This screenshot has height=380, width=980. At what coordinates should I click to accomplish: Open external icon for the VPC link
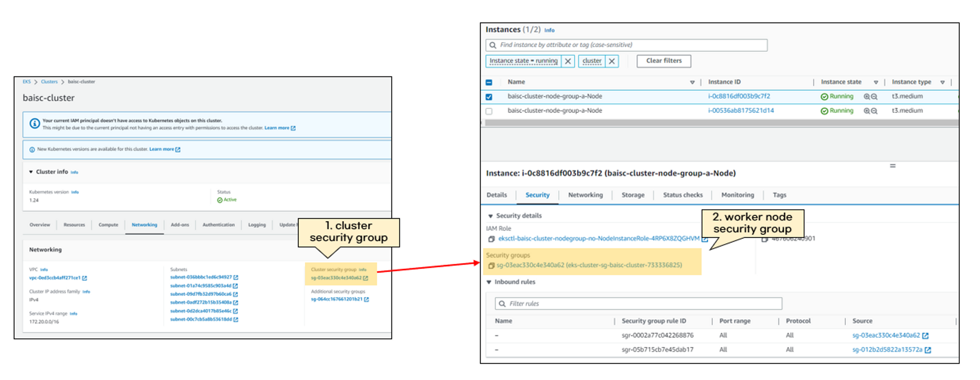[x=84, y=278]
